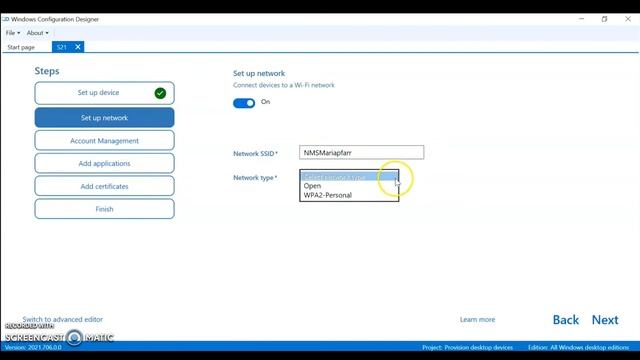
Task: Click the green checkmark on Set up device
Action: [160, 93]
